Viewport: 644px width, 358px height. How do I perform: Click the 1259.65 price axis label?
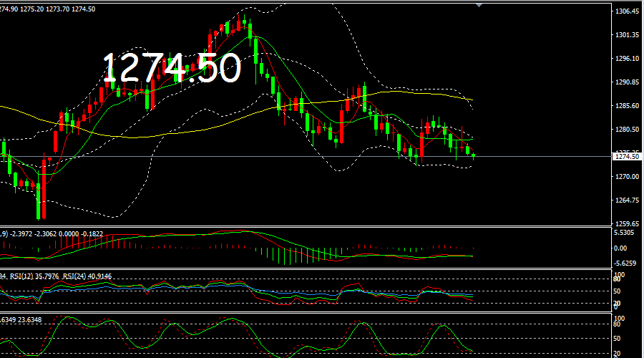click(627, 224)
